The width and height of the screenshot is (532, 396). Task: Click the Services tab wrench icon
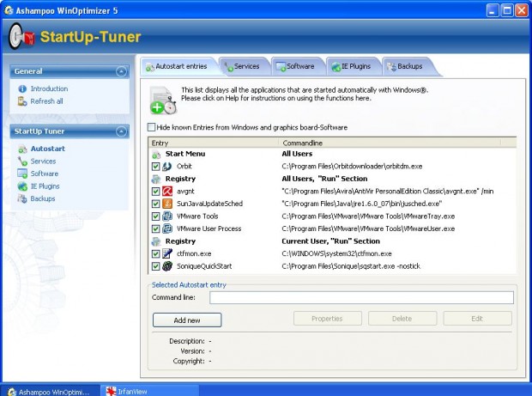228,67
